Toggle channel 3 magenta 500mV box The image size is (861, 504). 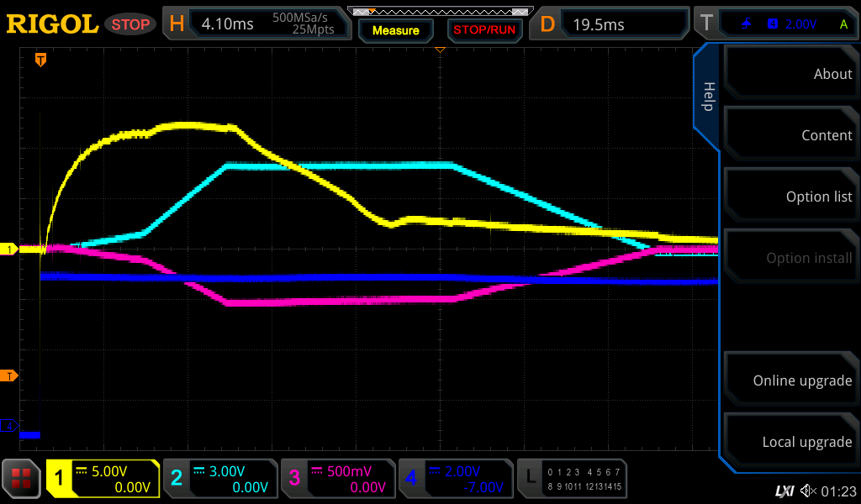pyautogui.click(x=338, y=479)
